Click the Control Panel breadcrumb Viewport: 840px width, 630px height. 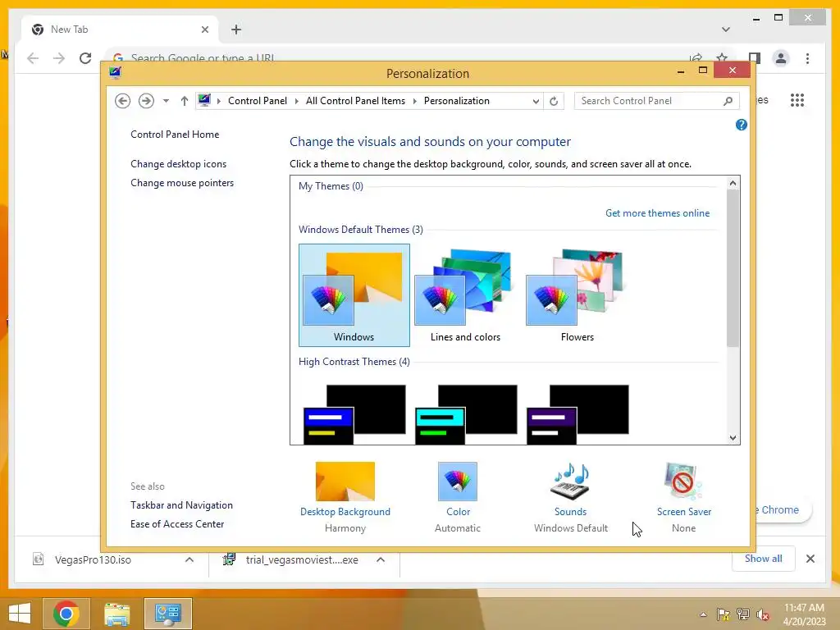(258, 101)
